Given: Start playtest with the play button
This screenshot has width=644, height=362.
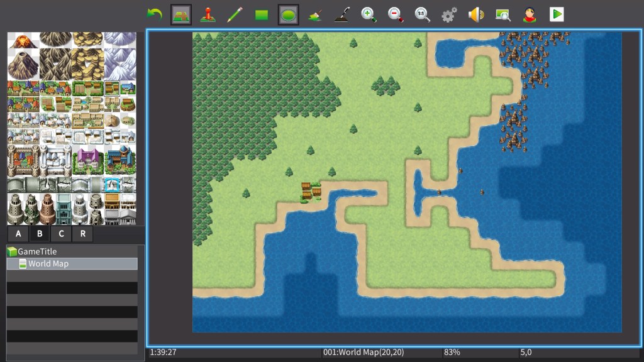Looking at the screenshot, I should [x=557, y=14].
